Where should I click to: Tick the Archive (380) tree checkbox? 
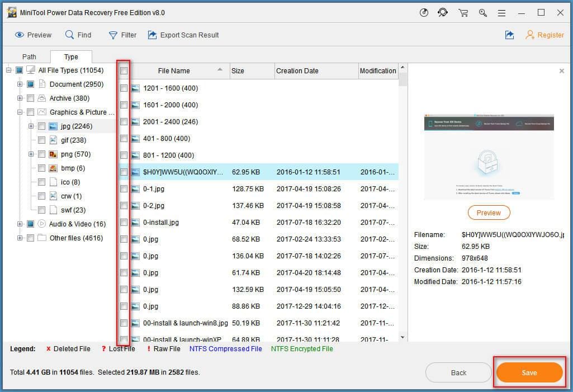click(30, 98)
